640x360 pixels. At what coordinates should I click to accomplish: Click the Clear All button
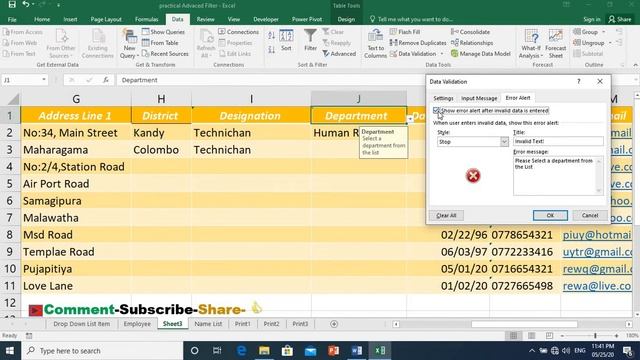[446, 216]
